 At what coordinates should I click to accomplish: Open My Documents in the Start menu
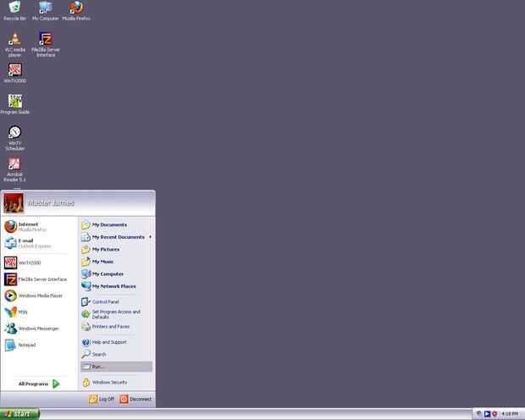pos(116,224)
